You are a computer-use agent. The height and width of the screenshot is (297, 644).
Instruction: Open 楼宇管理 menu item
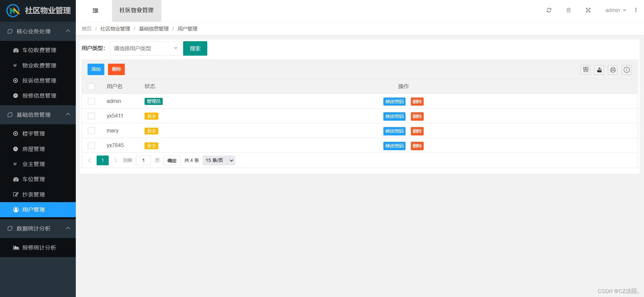pos(38,133)
